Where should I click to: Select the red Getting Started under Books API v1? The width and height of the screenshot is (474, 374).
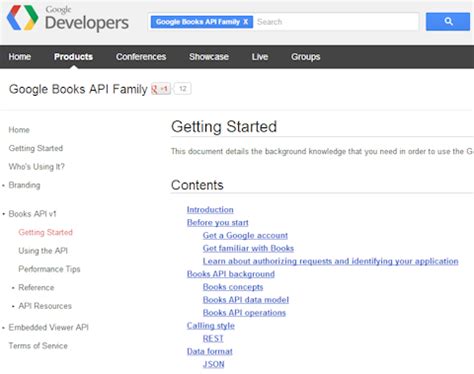pos(45,232)
